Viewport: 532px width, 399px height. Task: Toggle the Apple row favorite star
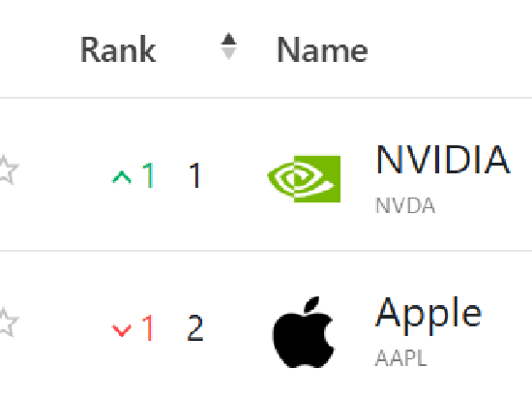(x=8, y=322)
